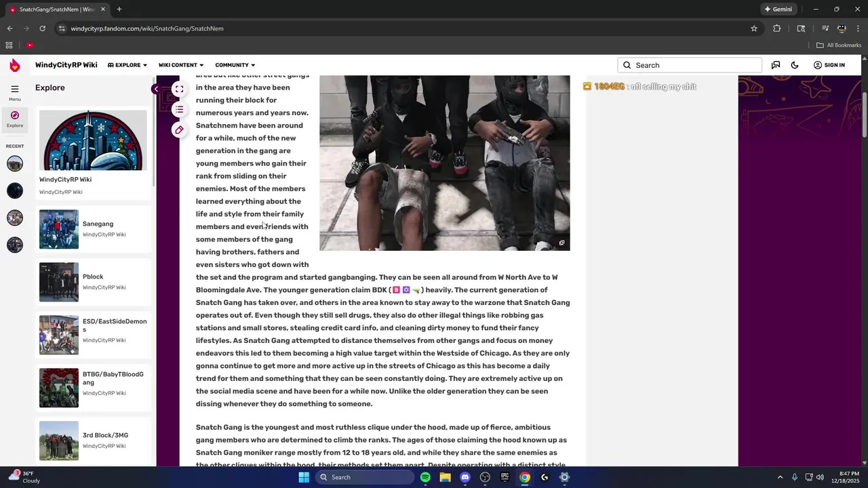Click the expand fullscreen icon beside article
868x488 pixels.
pos(179,89)
